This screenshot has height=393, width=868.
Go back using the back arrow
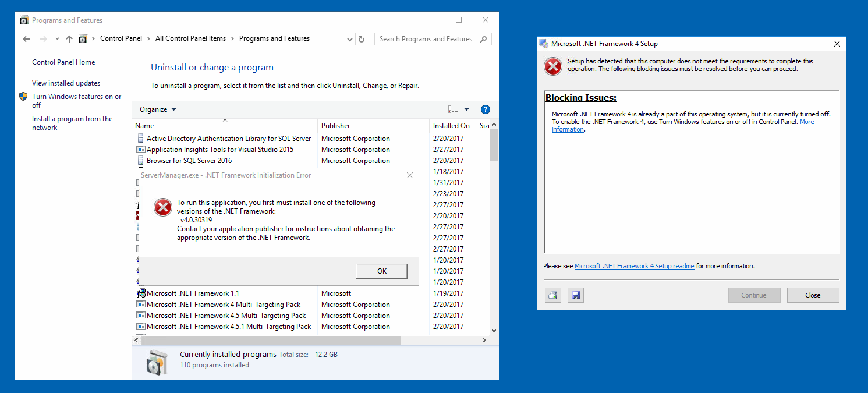point(26,39)
